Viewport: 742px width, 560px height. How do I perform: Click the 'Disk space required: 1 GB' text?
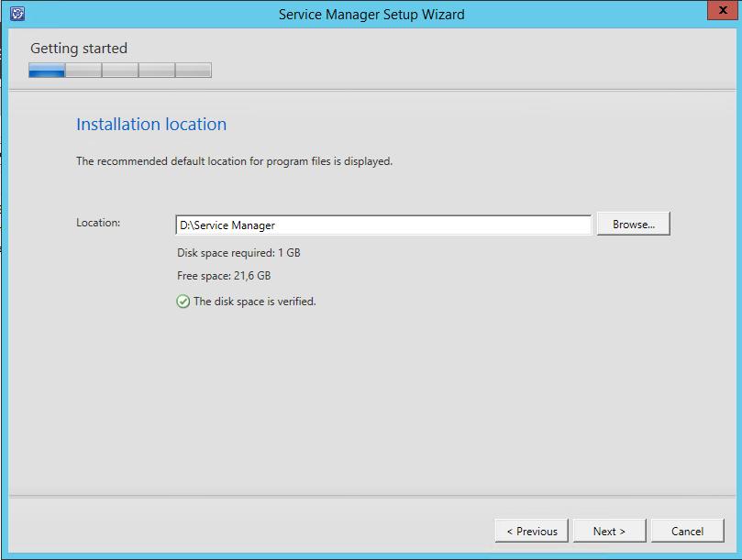coord(239,253)
